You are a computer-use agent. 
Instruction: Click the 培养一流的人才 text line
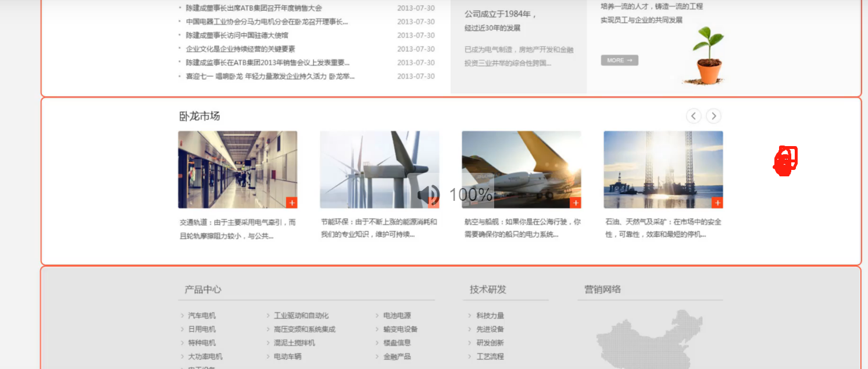point(652,6)
